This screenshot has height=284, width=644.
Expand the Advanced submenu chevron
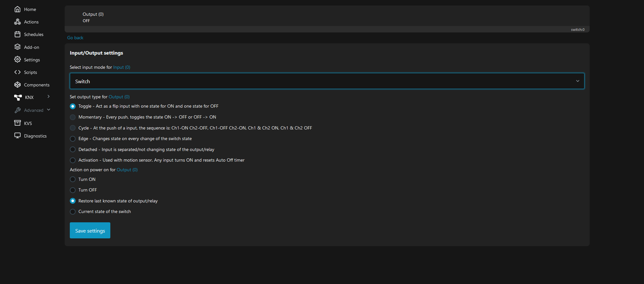click(x=49, y=110)
